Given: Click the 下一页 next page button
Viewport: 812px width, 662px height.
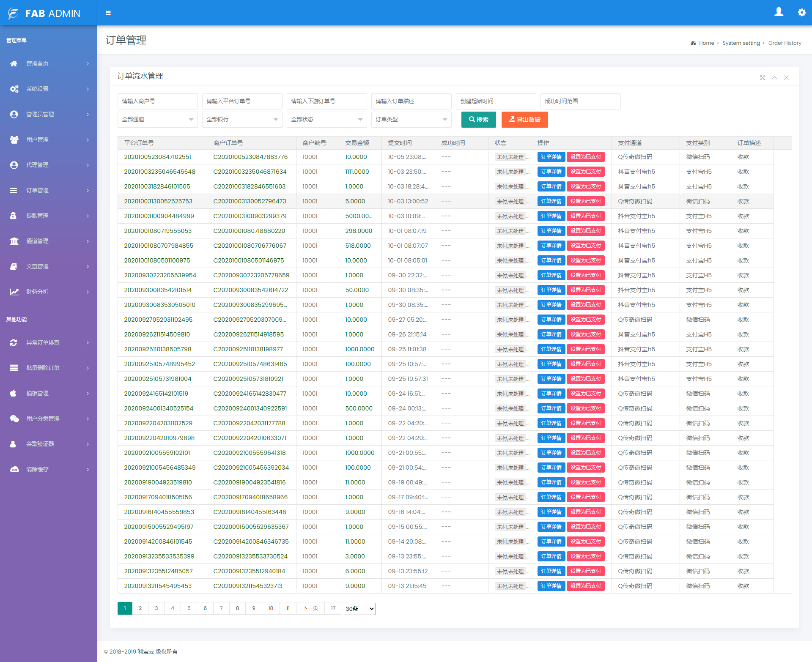Looking at the screenshot, I should pyautogui.click(x=310, y=608).
